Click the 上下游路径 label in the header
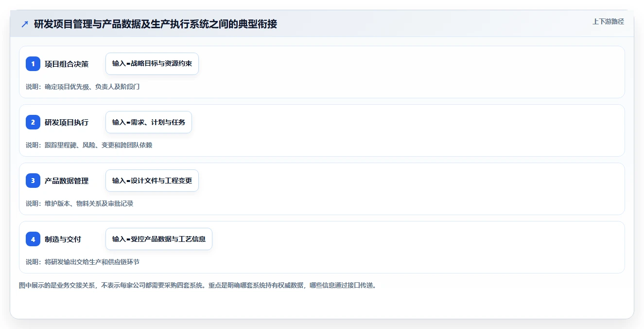644x329 pixels. (608, 21)
